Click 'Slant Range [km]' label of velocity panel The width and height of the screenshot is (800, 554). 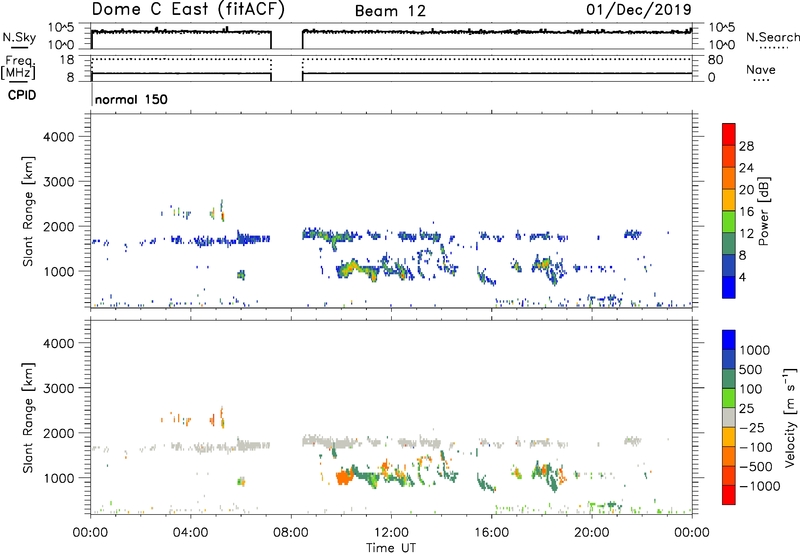(28, 417)
